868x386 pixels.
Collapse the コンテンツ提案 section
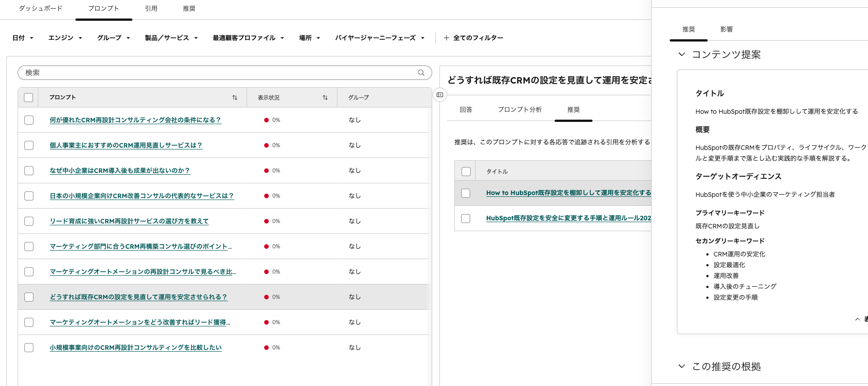pyautogui.click(x=682, y=55)
